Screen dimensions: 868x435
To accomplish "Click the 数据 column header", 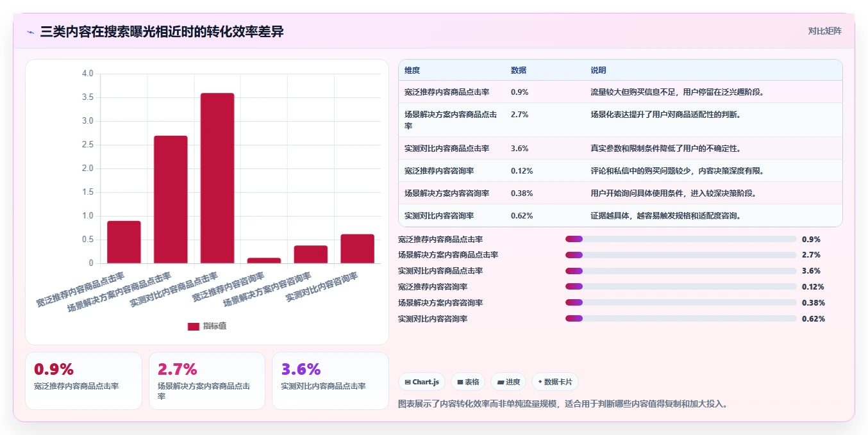I will pyautogui.click(x=519, y=70).
